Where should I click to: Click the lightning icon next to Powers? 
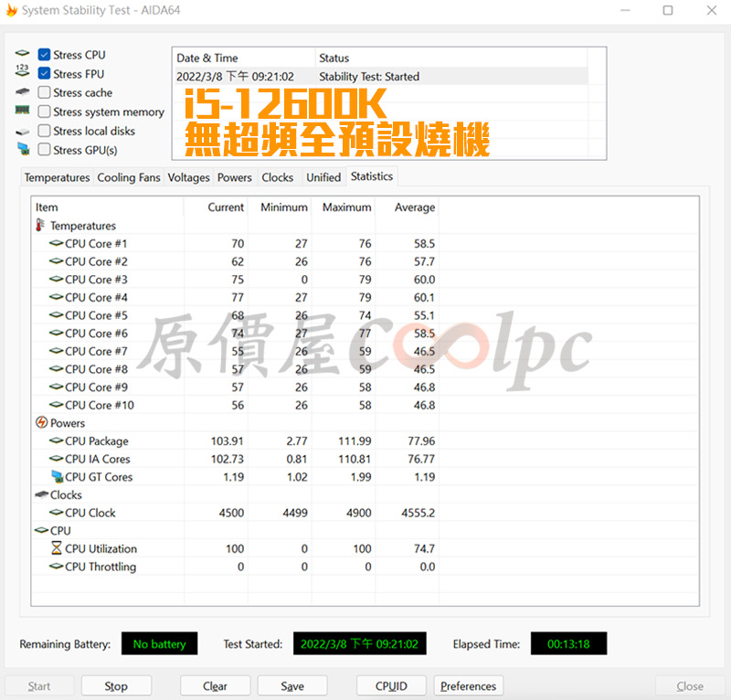coord(41,422)
